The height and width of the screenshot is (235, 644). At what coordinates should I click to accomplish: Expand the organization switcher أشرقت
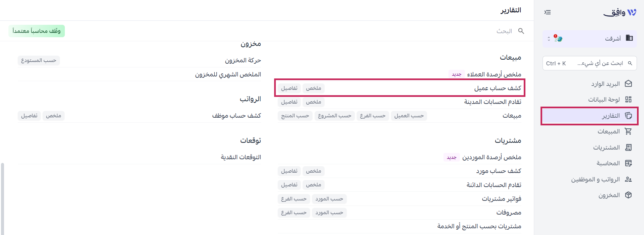590,39
